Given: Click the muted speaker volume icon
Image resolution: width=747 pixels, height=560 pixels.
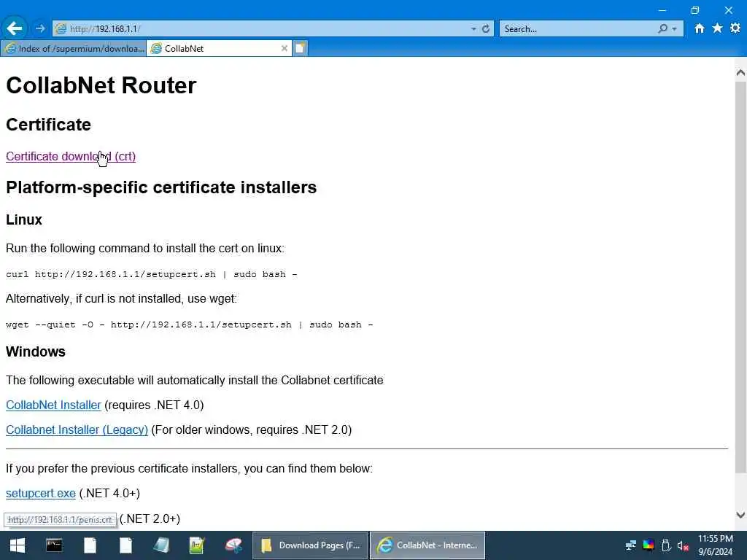Looking at the screenshot, I should 683,545.
